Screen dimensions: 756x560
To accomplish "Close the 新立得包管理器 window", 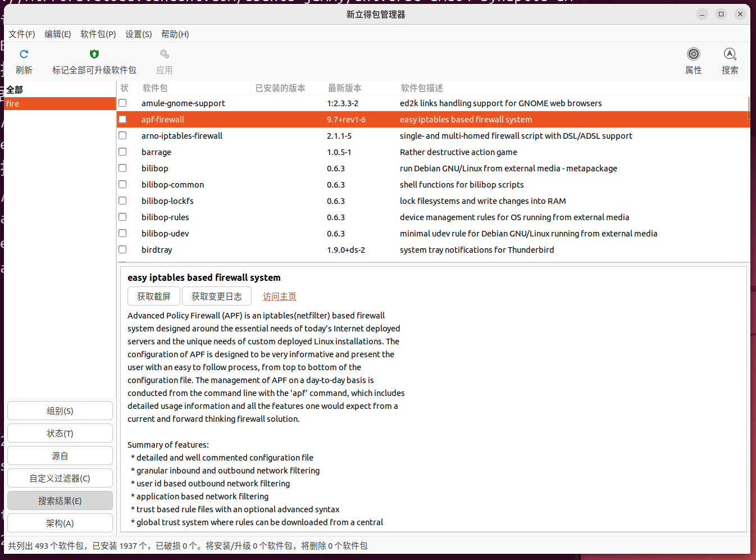I will pos(740,14).
